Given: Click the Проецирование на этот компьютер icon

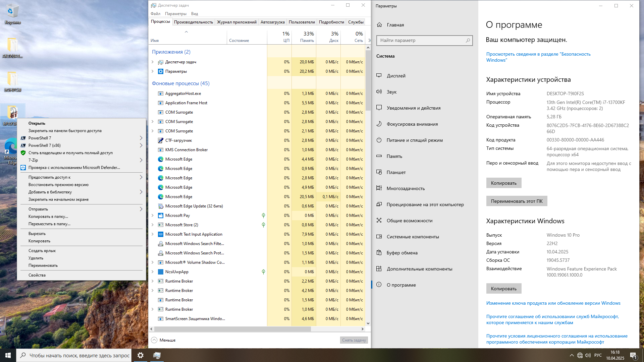Looking at the screenshot, I should 379,204.
